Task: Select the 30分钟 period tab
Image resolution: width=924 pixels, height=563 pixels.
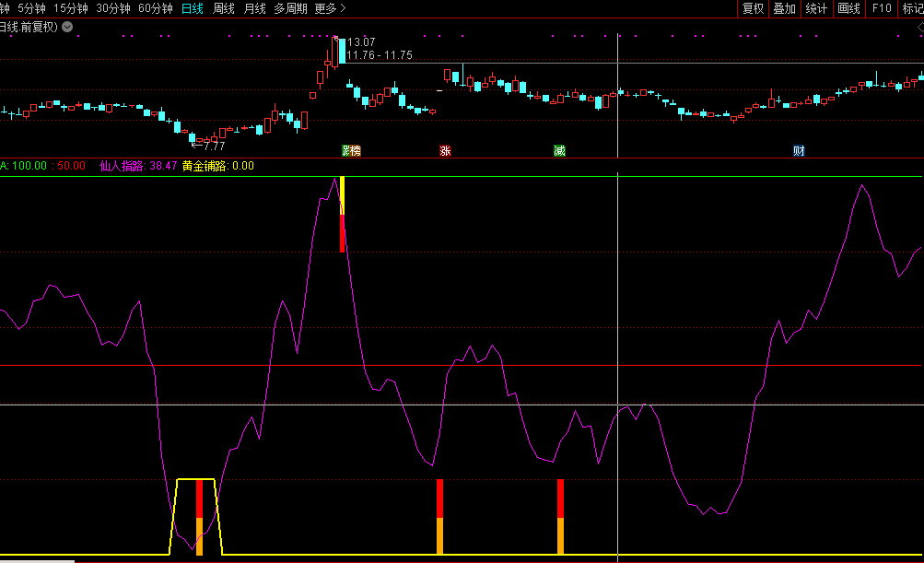Action: (113, 8)
